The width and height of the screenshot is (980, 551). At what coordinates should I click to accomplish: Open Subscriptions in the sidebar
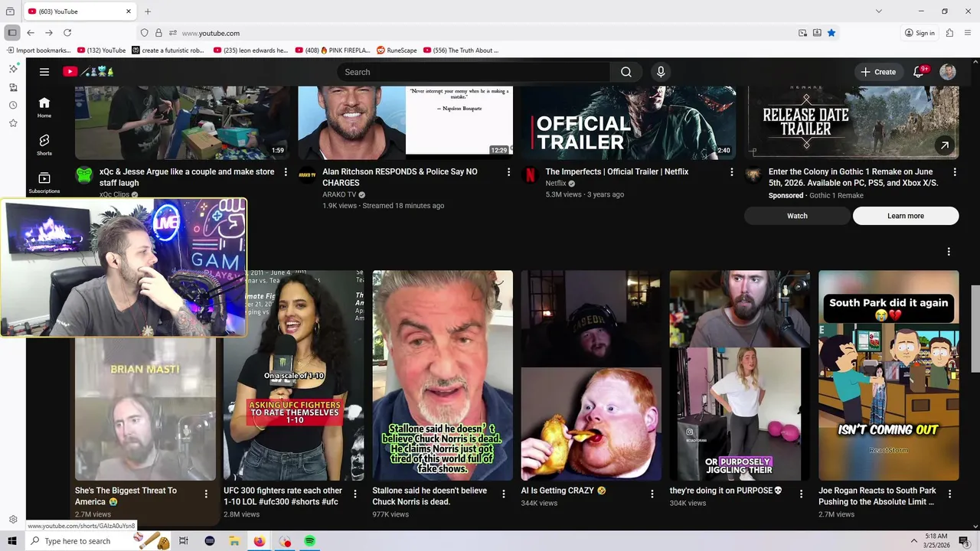click(44, 182)
